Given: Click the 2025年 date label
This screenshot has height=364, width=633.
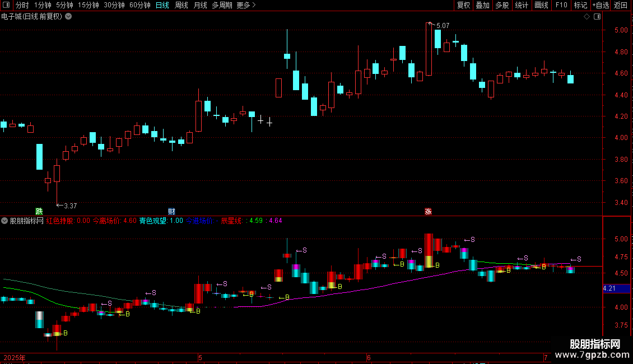Looking at the screenshot, I should click(x=15, y=357).
